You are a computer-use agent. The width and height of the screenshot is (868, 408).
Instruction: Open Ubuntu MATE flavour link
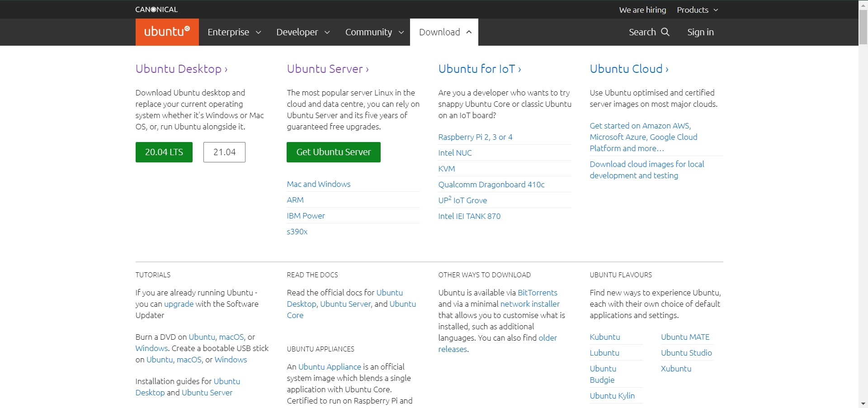pos(685,337)
